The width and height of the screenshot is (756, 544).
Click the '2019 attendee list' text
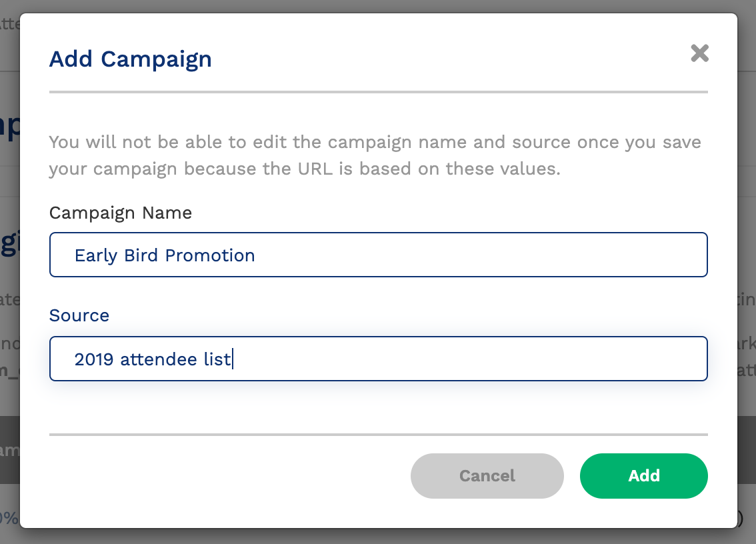click(153, 359)
